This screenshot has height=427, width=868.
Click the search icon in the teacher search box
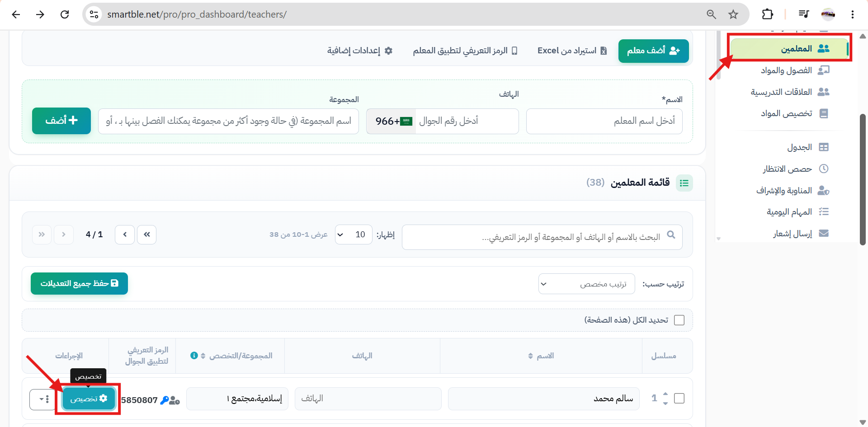coord(671,235)
